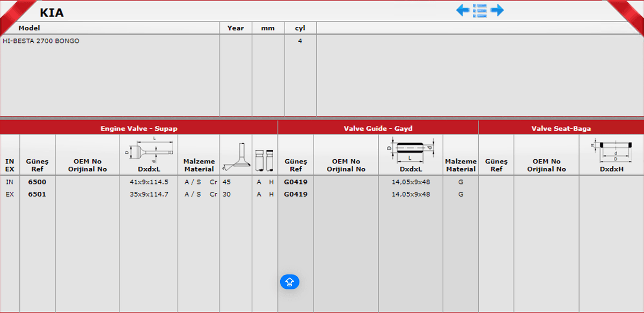Click A / S material in 6501 row
This screenshot has height=313, width=644.
(193, 194)
